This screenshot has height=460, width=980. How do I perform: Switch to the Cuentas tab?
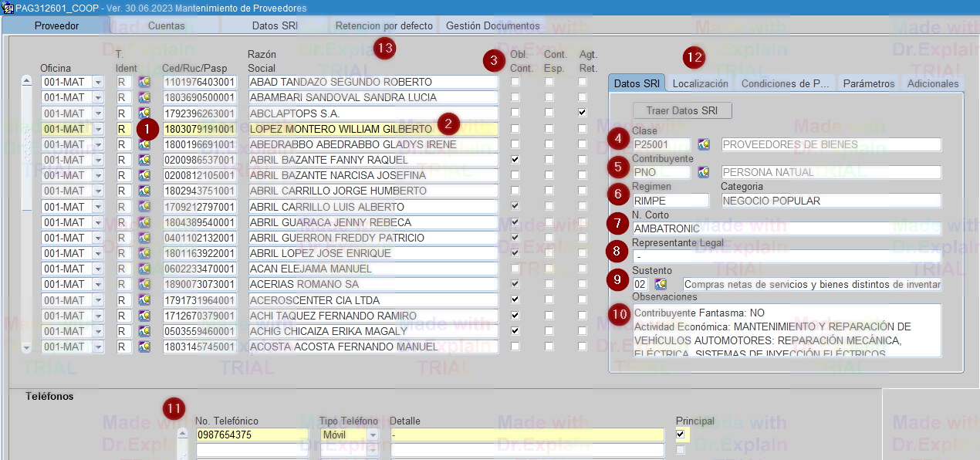point(166,25)
